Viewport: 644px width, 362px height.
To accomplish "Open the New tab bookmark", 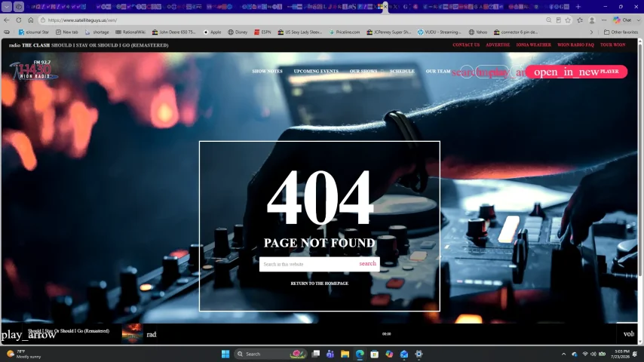I will pyautogui.click(x=66, y=32).
